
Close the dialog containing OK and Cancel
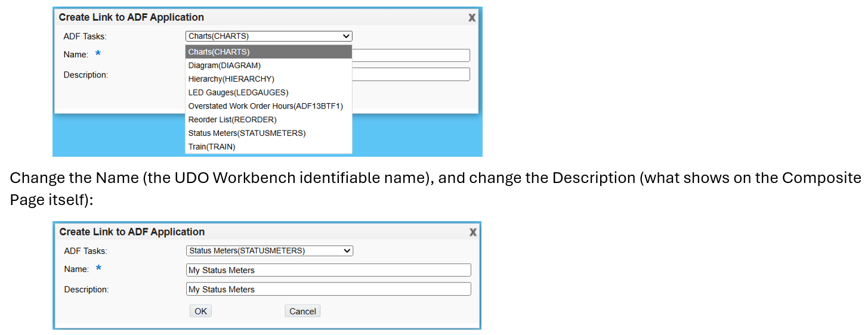click(472, 232)
